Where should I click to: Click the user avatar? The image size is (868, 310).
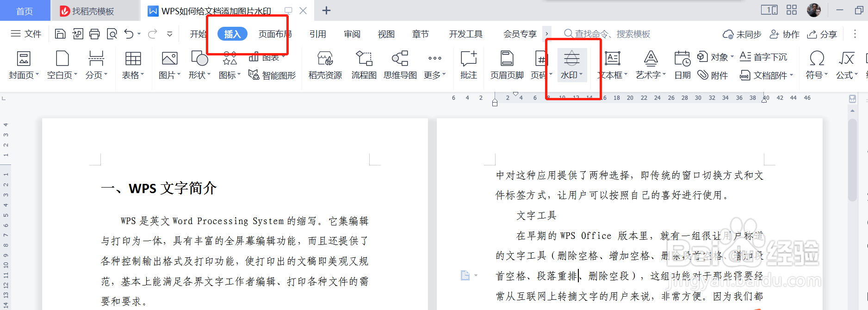814,10
